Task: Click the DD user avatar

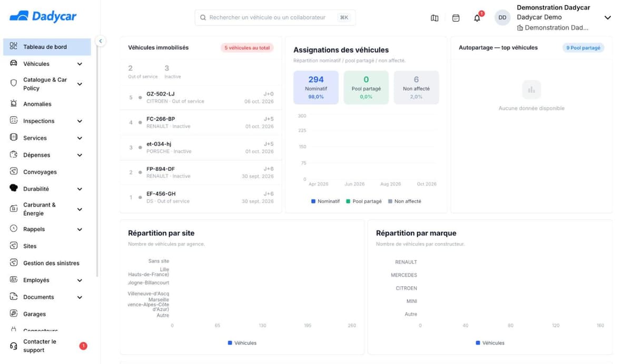Action: tap(502, 17)
